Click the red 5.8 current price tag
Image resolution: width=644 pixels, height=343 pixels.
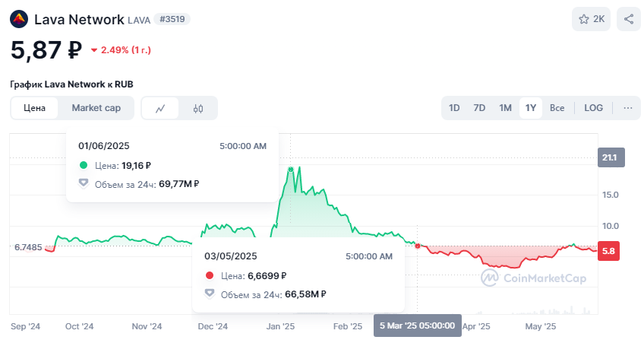click(x=608, y=251)
